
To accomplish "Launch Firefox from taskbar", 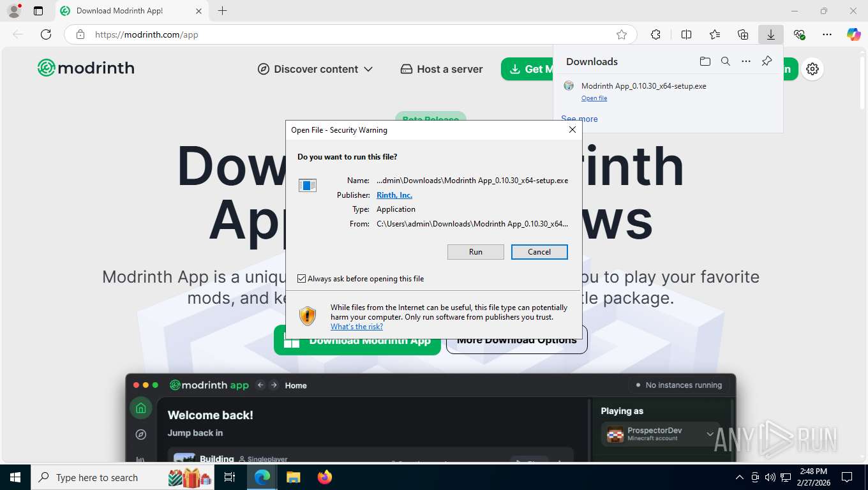I will coord(325,477).
